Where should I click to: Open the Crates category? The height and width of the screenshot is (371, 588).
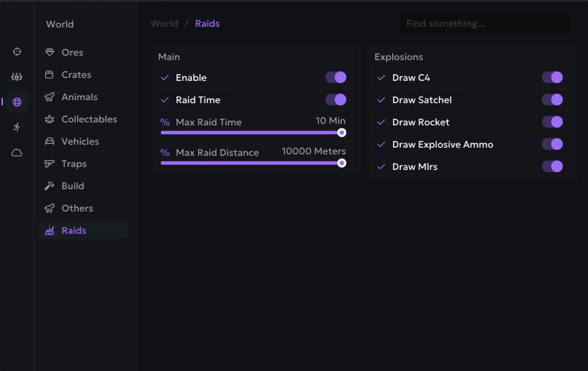point(76,75)
